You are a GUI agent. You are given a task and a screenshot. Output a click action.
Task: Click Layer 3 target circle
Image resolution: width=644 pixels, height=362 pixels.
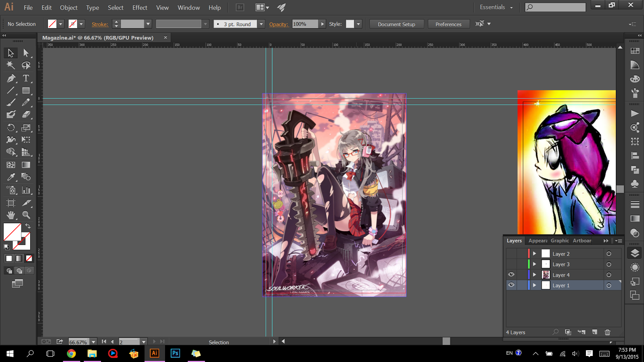pyautogui.click(x=609, y=264)
